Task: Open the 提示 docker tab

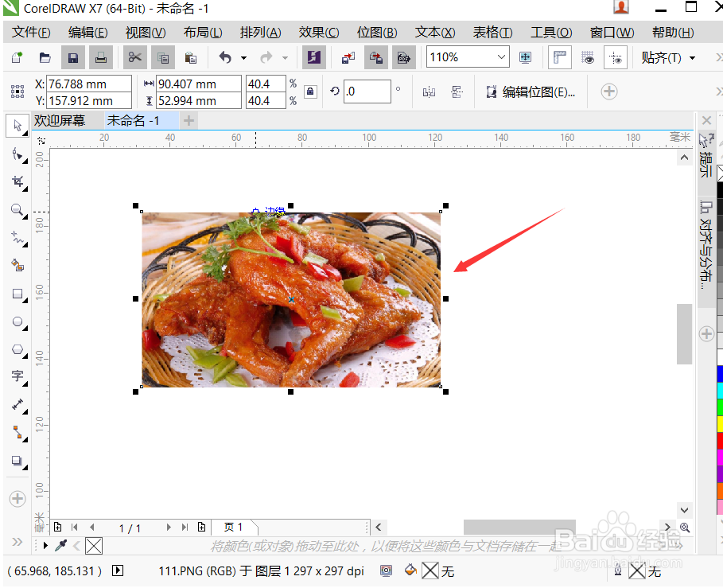Action: pos(706,156)
